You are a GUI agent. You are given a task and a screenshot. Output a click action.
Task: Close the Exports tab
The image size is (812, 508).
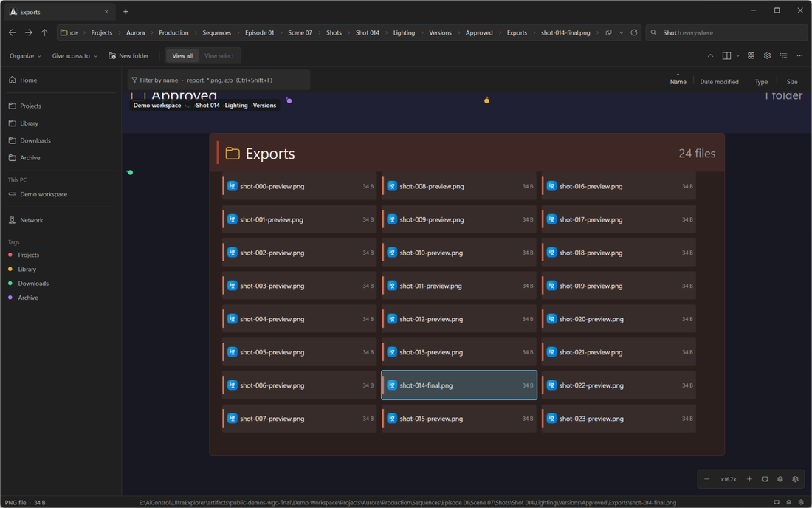(106, 12)
